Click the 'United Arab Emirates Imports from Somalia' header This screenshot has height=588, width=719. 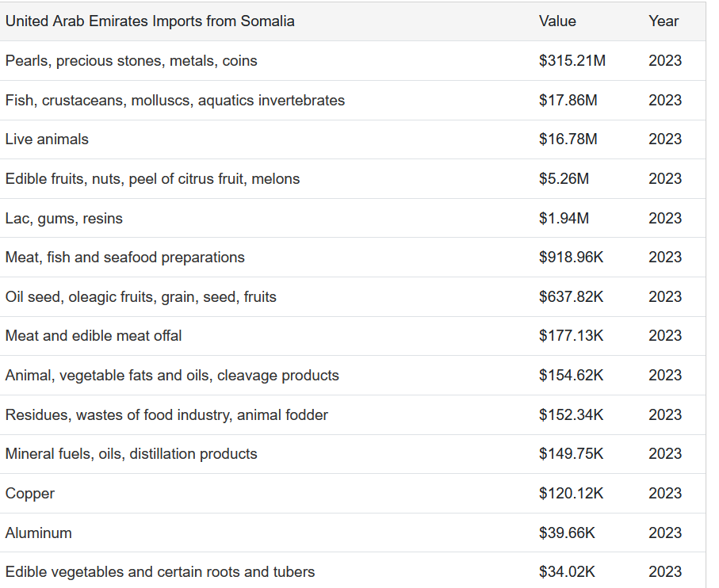tap(150, 21)
